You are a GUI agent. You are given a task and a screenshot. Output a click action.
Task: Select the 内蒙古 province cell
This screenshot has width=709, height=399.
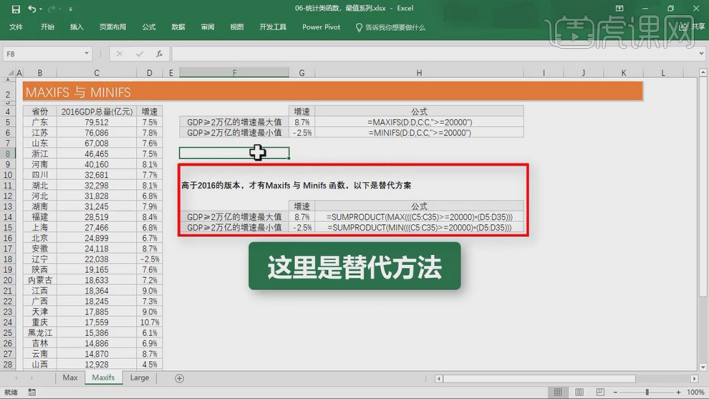tap(40, 280)
